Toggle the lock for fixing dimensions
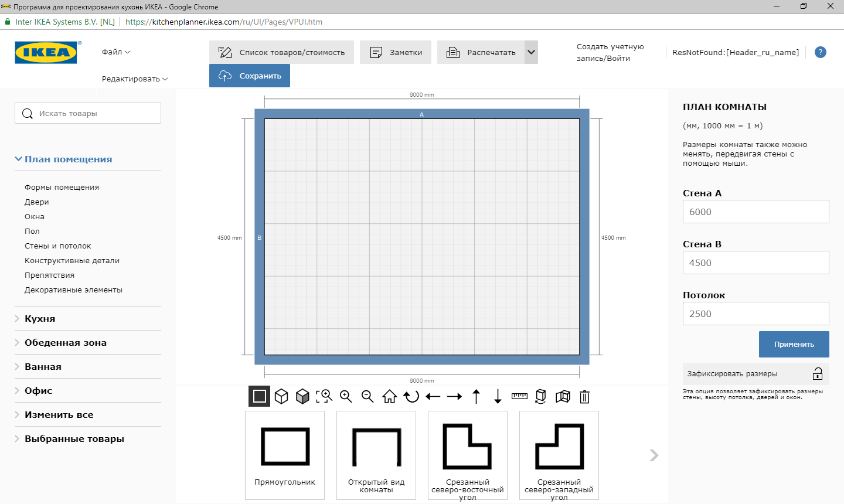Image resolution: width=844 pixels, height=504 pixels. (x=818, y=374)
